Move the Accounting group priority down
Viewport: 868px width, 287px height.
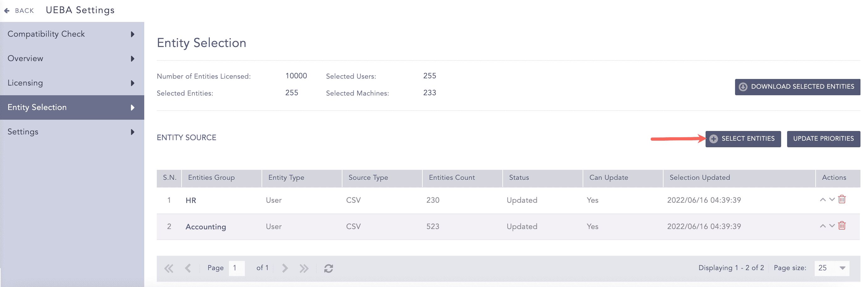(x=832, y=226)
